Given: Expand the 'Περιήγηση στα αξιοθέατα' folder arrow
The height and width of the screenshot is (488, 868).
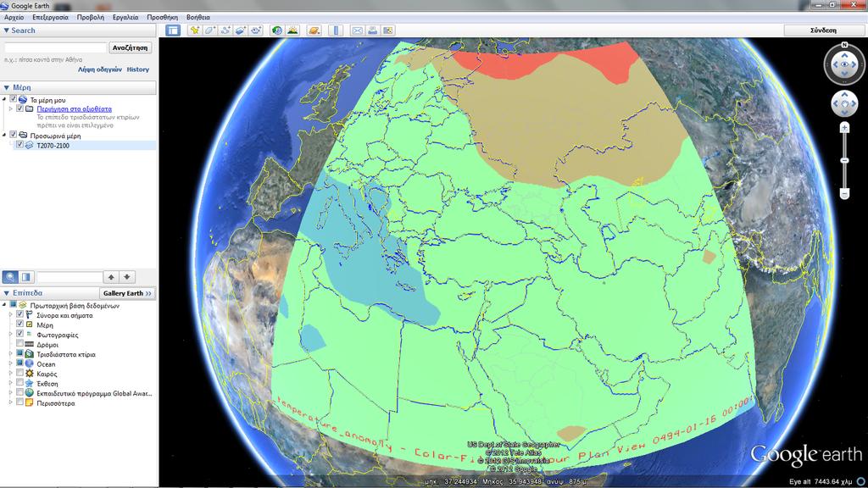Looking at the screenshot, I should click(x=10, y=109).
